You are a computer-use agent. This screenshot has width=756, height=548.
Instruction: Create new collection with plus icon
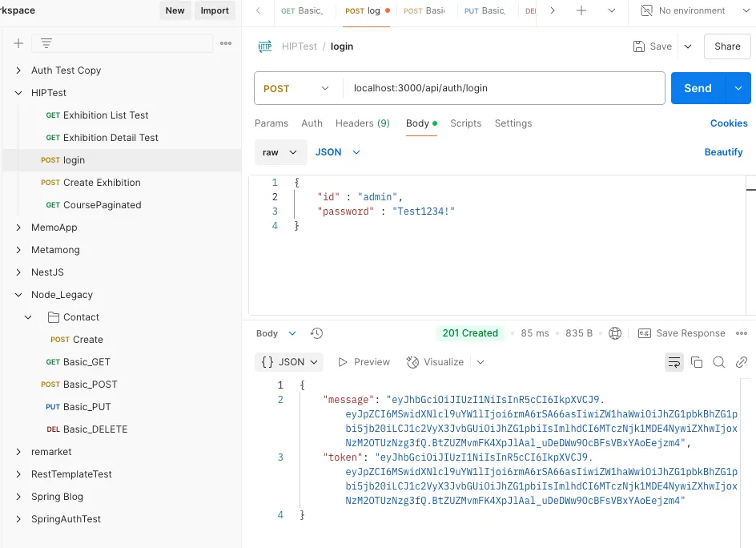18,43
